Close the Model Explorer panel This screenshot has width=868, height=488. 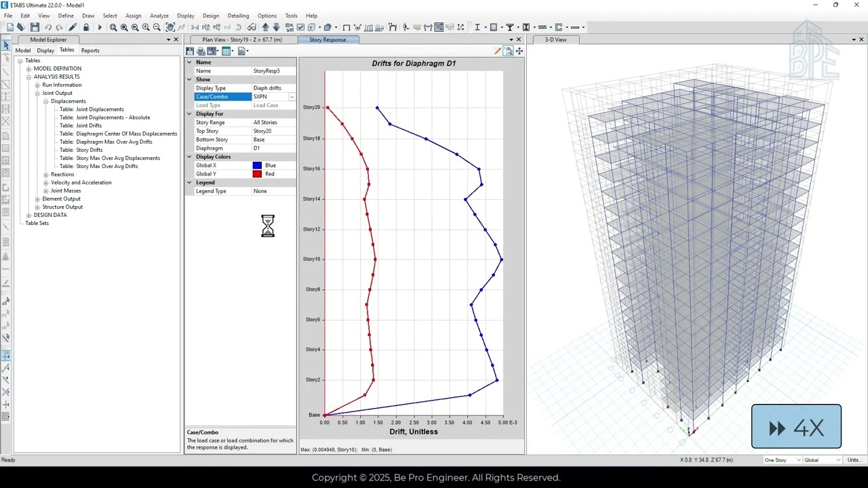177,39
